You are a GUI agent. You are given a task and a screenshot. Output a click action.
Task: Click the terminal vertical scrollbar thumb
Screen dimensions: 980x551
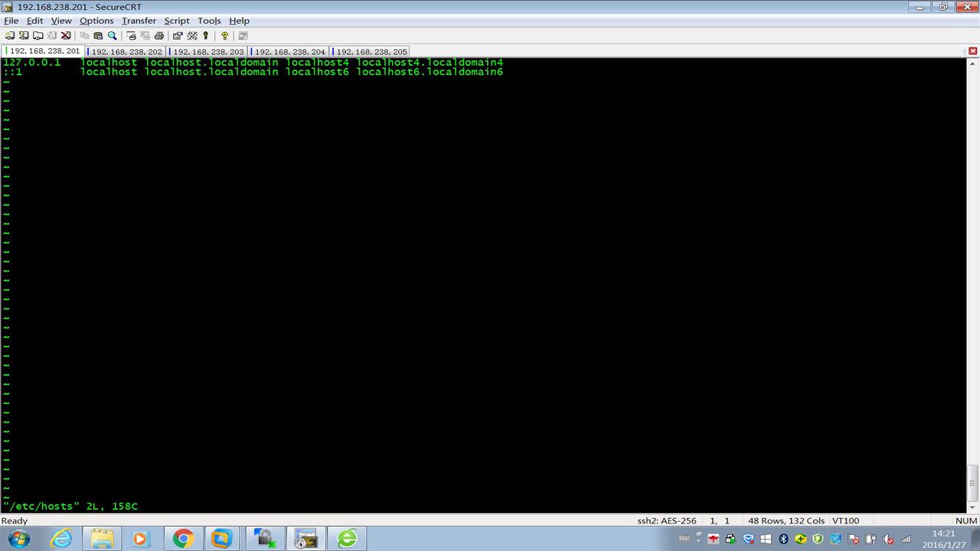pos(973,482)
